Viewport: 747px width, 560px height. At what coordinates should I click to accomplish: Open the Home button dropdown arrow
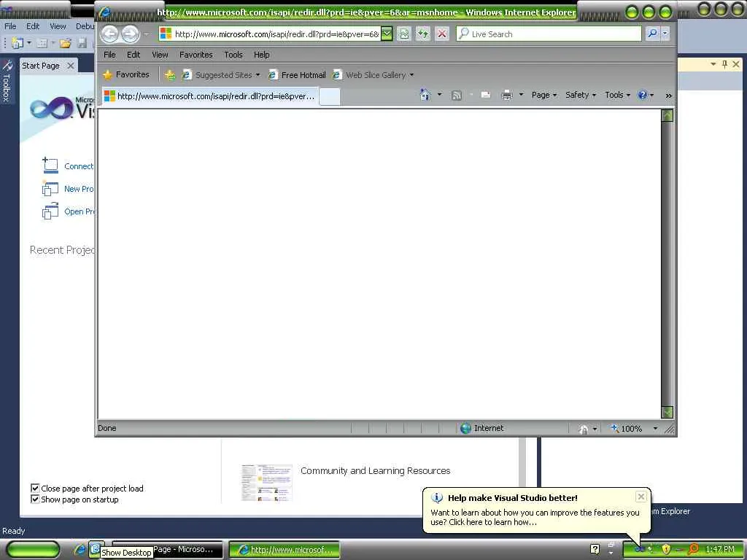click(x=439, y=95)
